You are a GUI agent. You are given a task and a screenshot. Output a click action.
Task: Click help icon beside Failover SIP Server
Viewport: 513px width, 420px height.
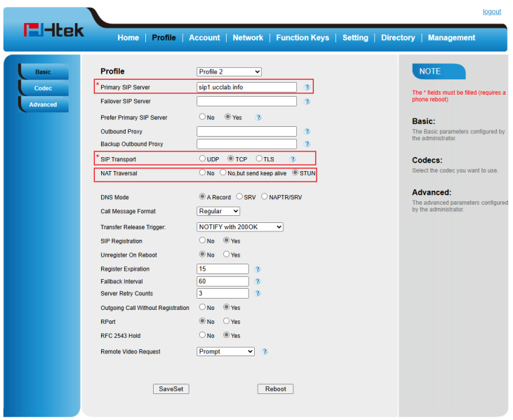pyautogui.click(x=307, y=102)
